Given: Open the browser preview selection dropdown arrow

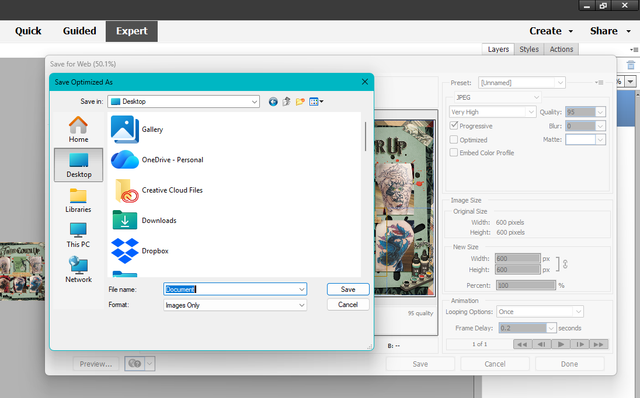Looking at the screenshot, I should point(150,363).
